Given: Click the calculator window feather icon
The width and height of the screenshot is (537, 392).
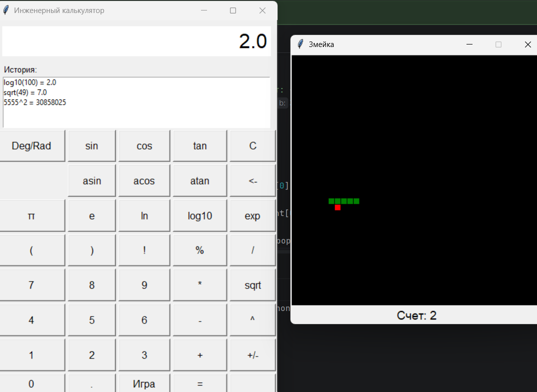Looking at the screenshot, I should 6,10.
